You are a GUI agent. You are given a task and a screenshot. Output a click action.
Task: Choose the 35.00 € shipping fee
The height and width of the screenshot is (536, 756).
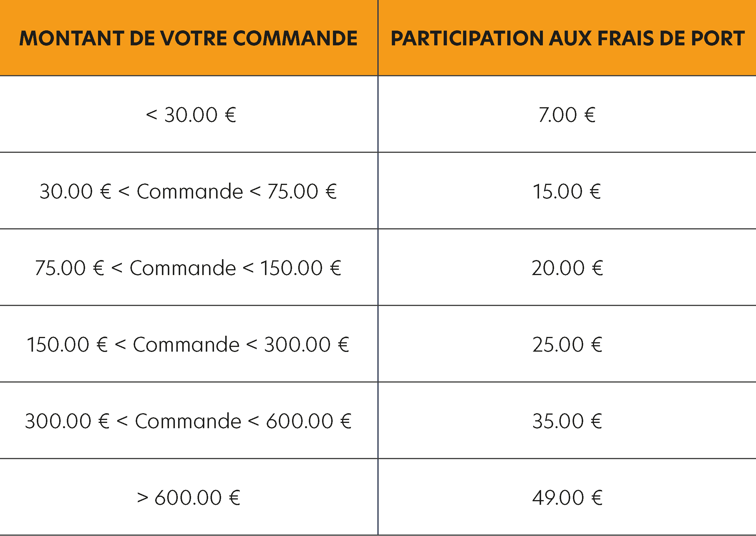[x=567, y=421]
